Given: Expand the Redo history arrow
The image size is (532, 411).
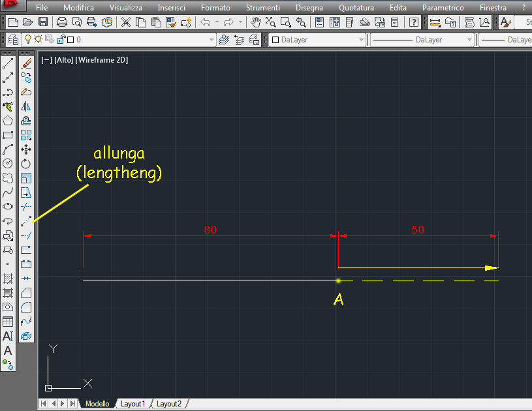Looking at the screenshot, I should (240, 22).
